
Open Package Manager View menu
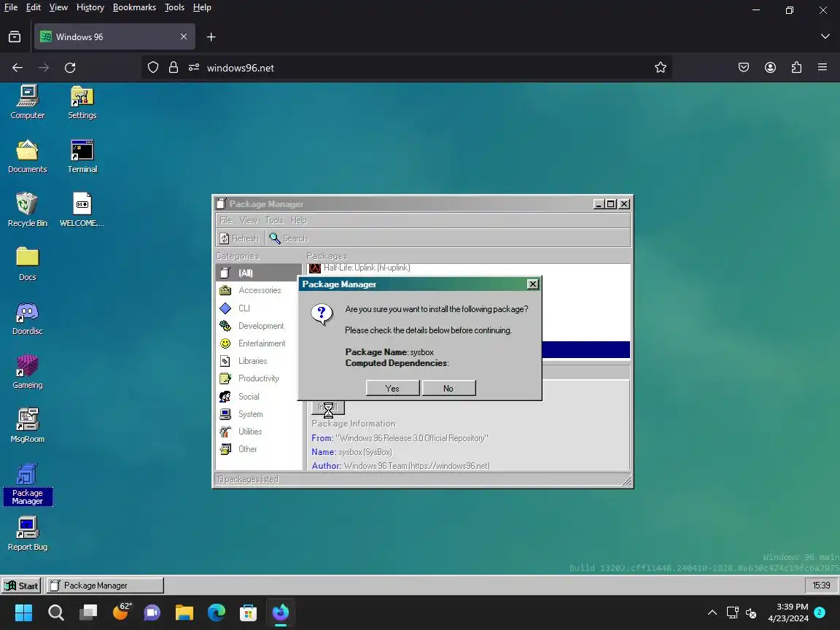pos(248,220)
